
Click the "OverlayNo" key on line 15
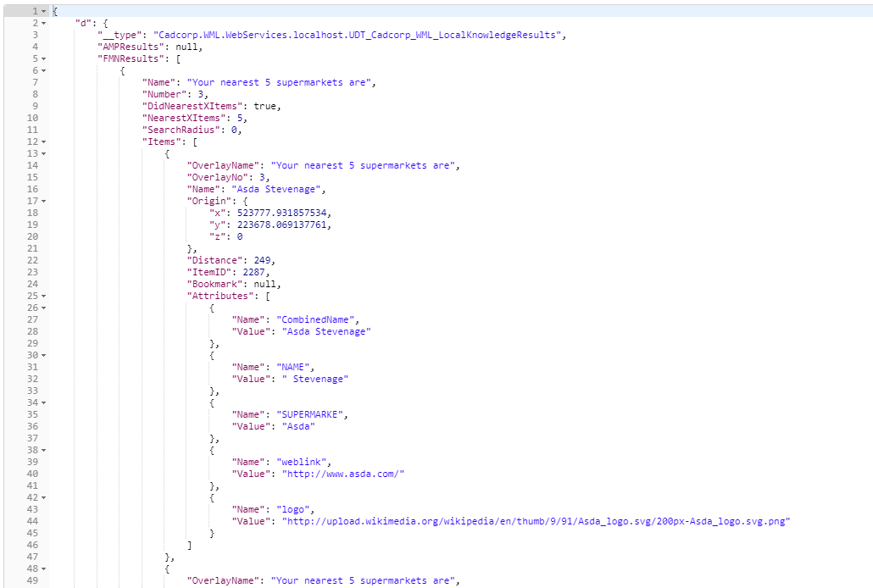220,177
